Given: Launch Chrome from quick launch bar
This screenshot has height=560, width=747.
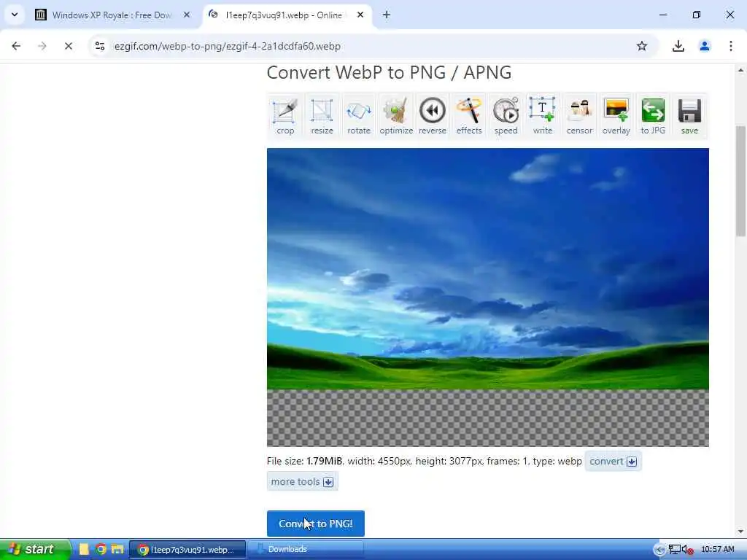Looking at the screenshot, I should [x=101, y=550].
